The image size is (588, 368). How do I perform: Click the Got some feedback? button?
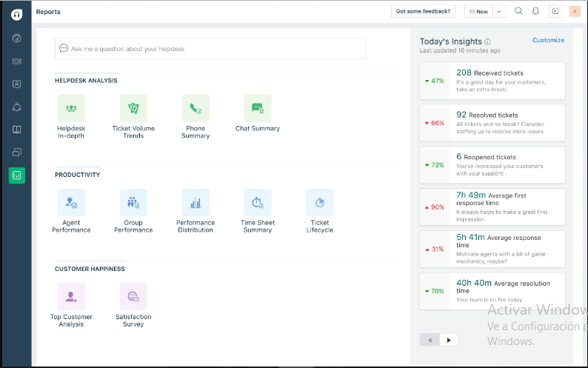click(424, 12)
